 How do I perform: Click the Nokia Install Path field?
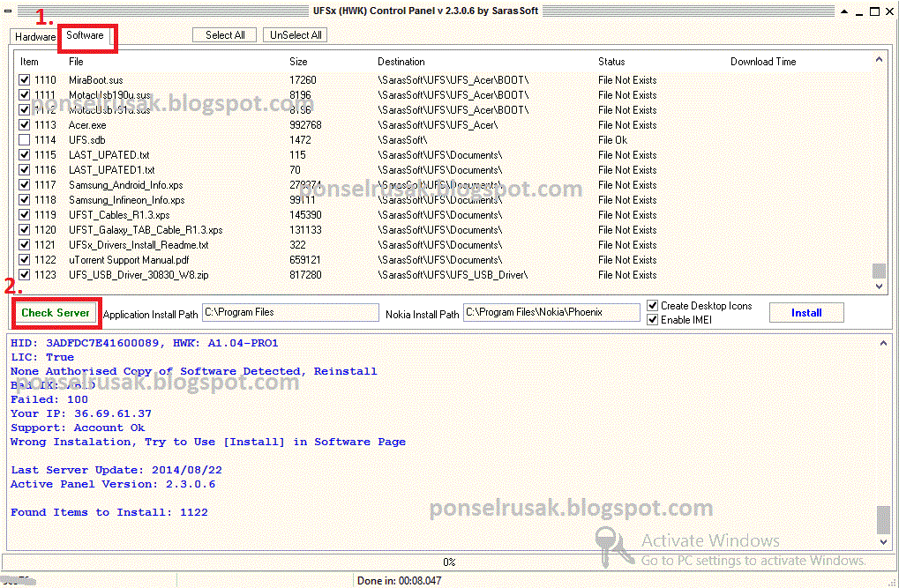tap(551, 312)
